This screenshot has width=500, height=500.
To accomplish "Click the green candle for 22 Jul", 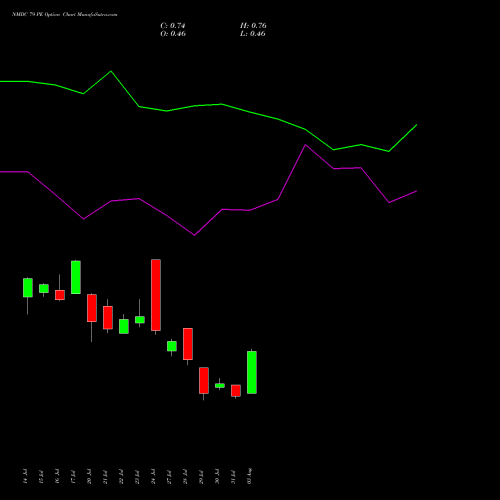I will coord(124,326).
